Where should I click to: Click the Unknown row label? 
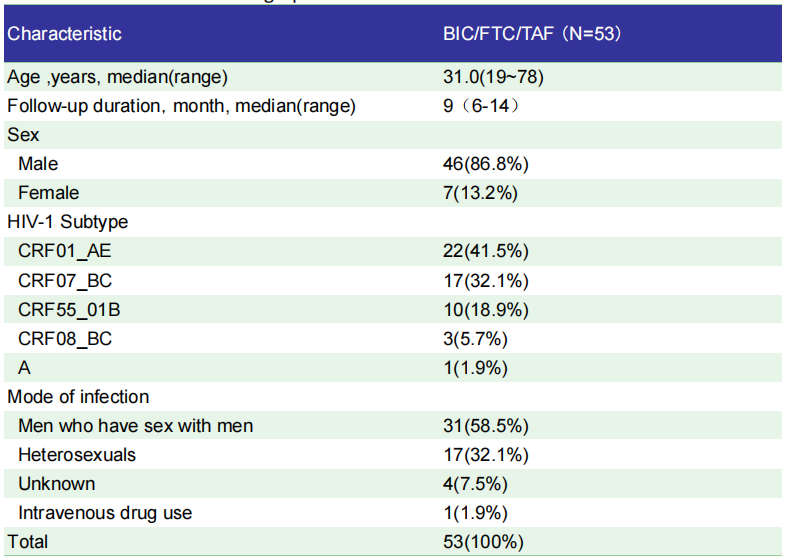57,484
